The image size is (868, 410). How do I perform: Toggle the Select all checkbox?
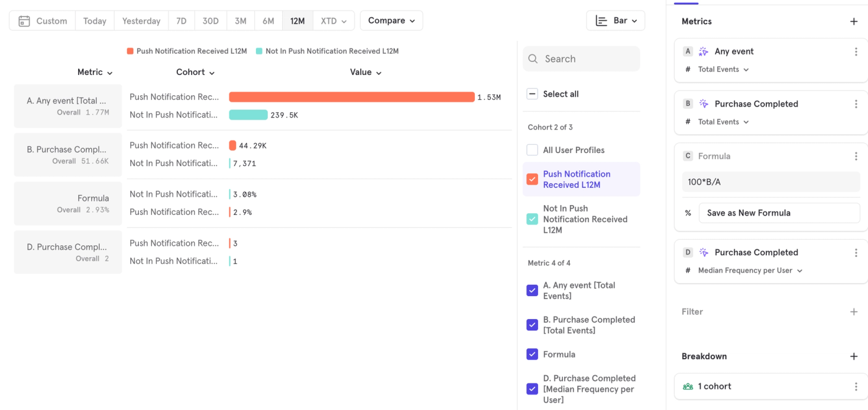tap(532, 94)
